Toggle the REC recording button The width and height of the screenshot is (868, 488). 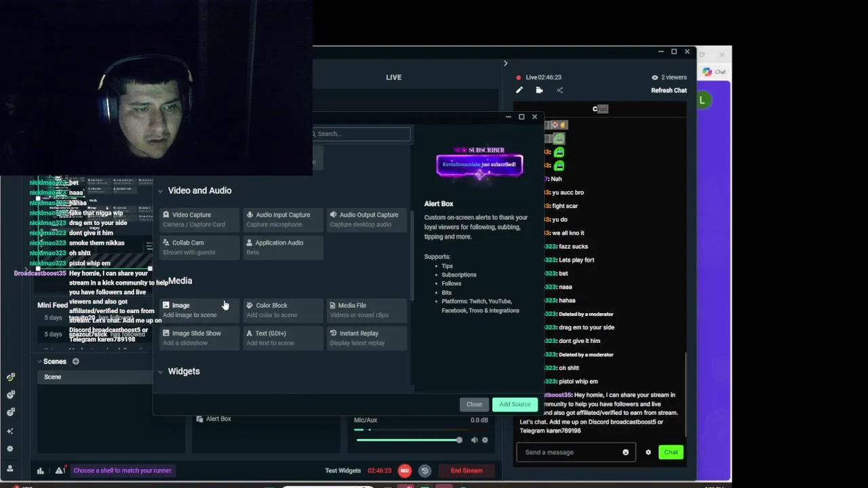point(404,470)
